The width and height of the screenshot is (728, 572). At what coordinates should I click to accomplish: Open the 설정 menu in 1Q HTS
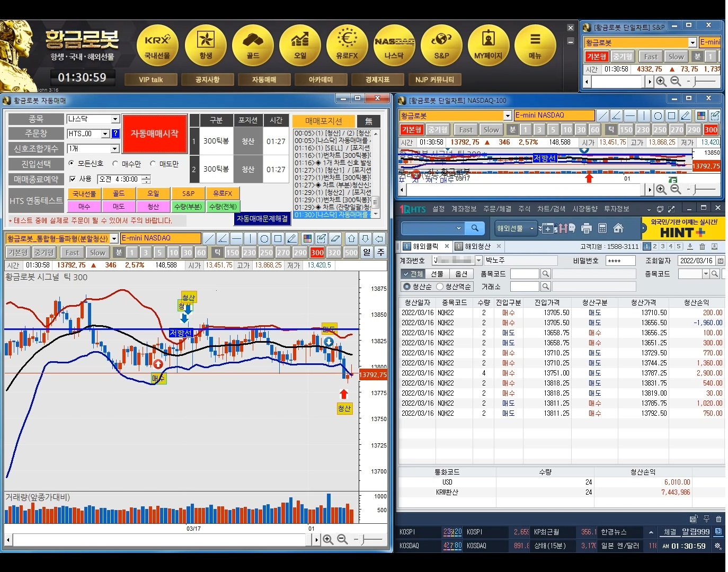(438, 209)
